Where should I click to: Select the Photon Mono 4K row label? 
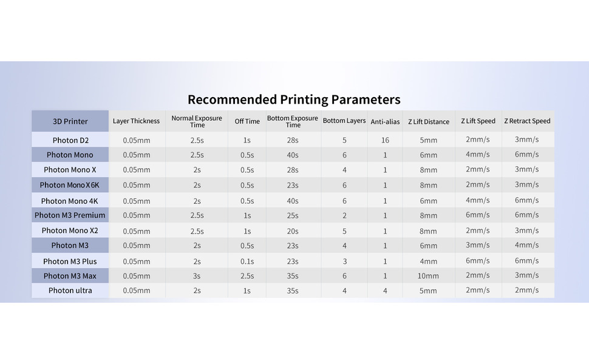click(70, 201)
